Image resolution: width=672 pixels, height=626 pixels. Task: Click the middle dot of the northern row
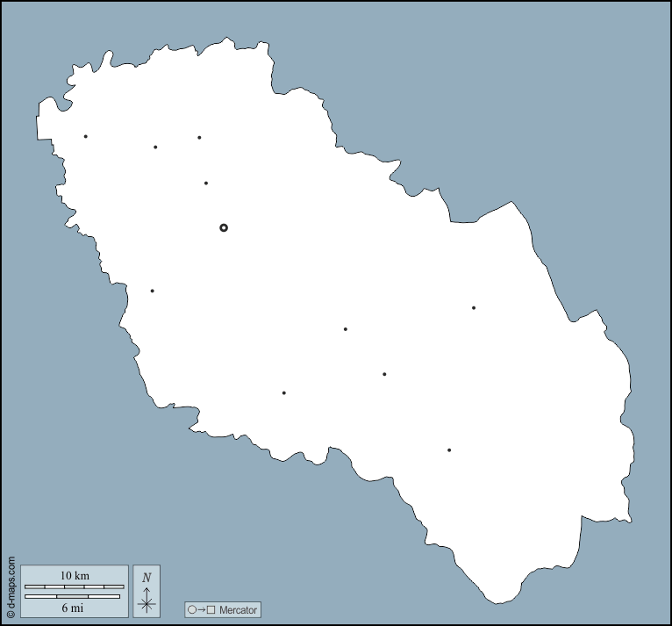point(155,147)
